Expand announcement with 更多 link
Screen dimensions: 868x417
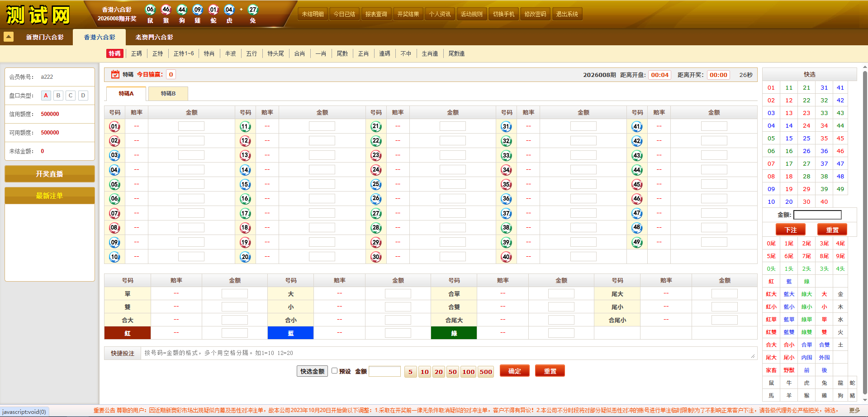pyautogui.click(x=854, y=410)
